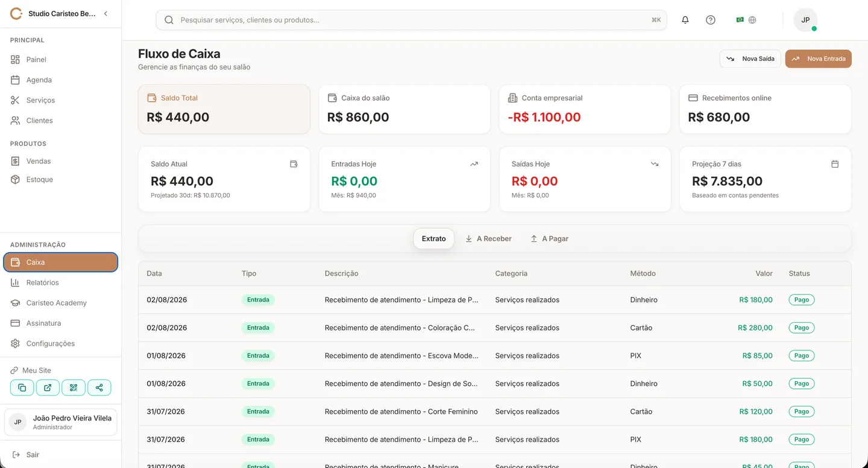Switch to the A Pagar tab
The image size is (868, 468).
tap(549, 239)
